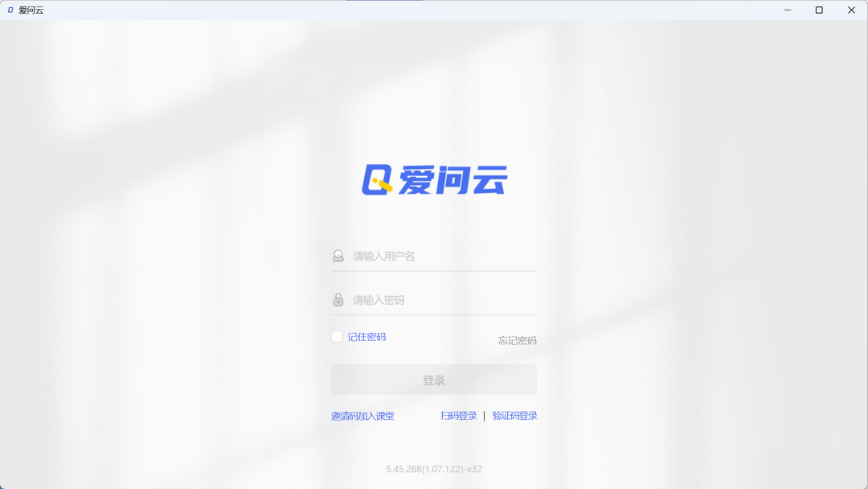
Task: Focus the 请输入用户名 username field
Action: tap(442, 257)
